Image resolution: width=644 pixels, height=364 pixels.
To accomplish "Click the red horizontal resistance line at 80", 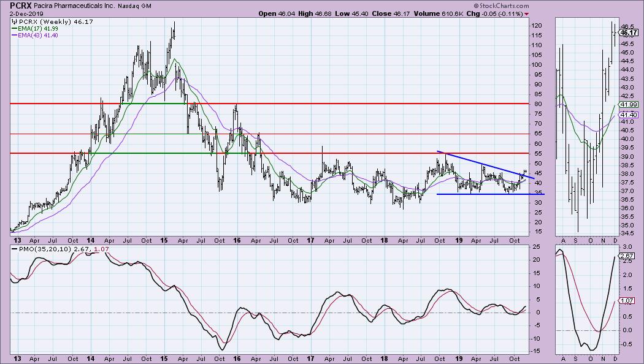I will pyautogui.click(x=269, y=104).
